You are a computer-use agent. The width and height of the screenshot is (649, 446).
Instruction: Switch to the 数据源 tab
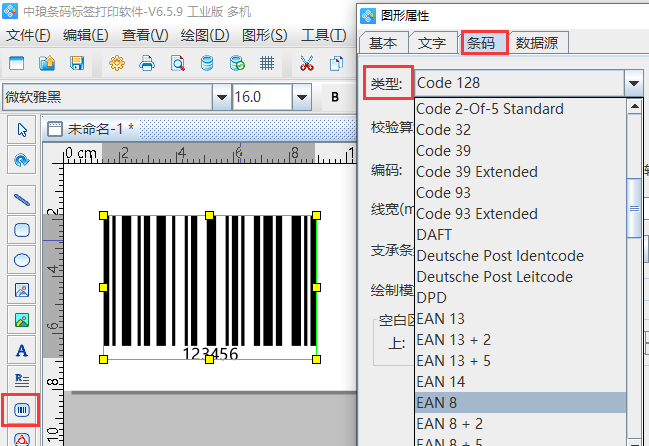[537, 43]
